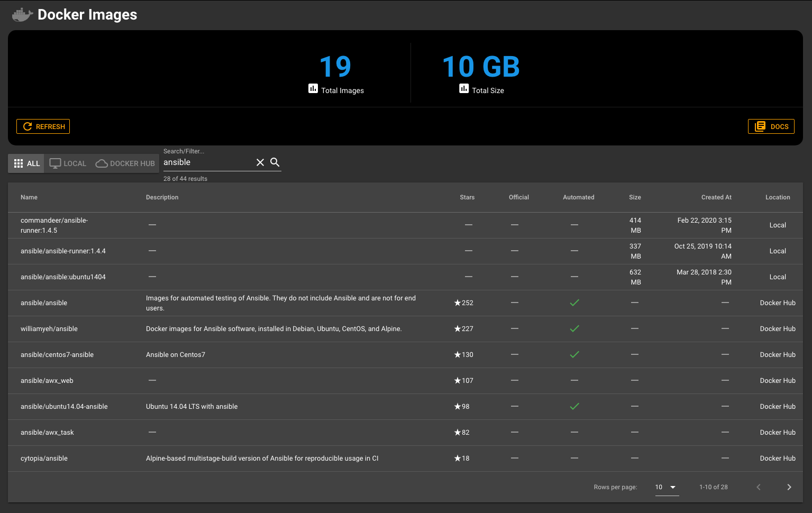
Task: Open the rows per page dropdown
Action: [x=667, y=487]
